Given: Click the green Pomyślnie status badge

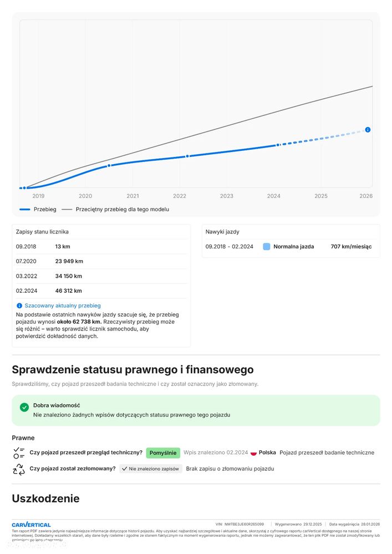Looking at the screenshot, I should 163,453.
